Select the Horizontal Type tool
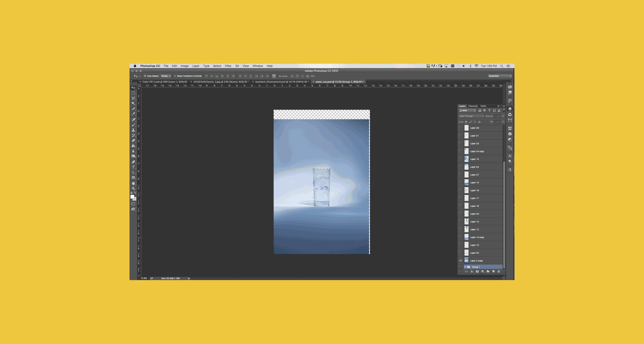644x344 pixels. pyautogui.click(x=133, y=167)
